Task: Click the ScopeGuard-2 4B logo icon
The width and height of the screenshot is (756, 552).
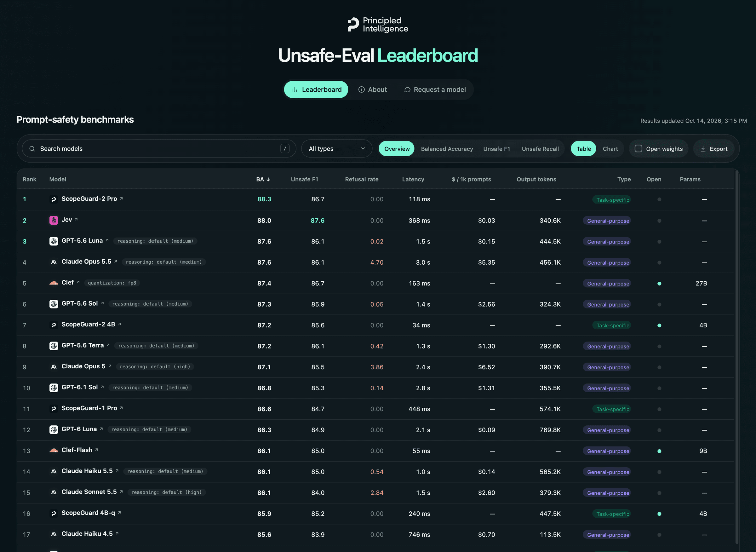Action: (54, 325)
